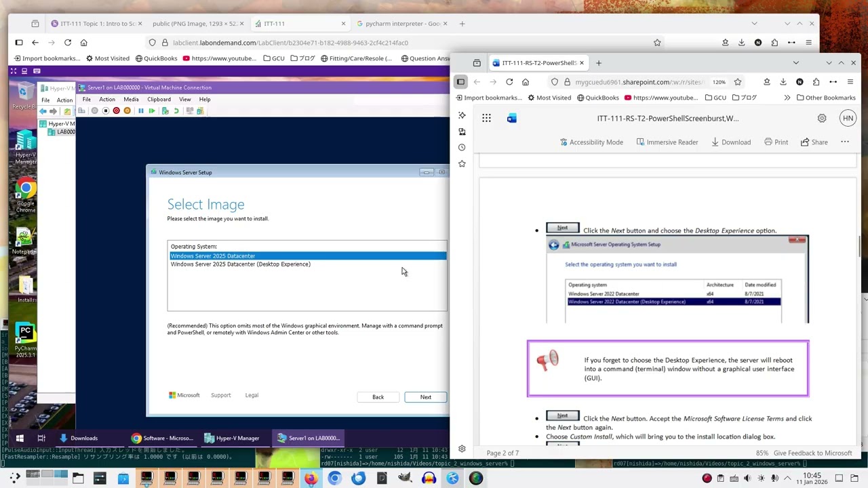
Task: Open Google Chrome desktop shortcut
Action: tap(26, 196)
